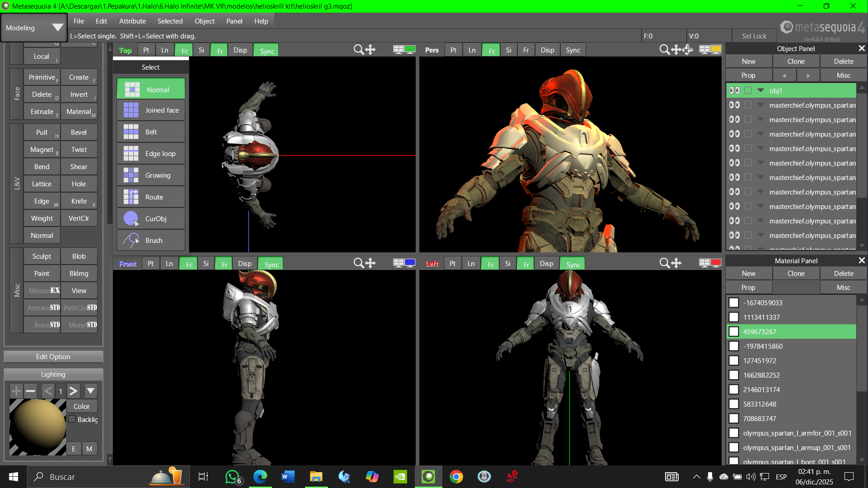868x488 pixels.
Task: Collapse the obj1 tree arrow
Action: 761,90
